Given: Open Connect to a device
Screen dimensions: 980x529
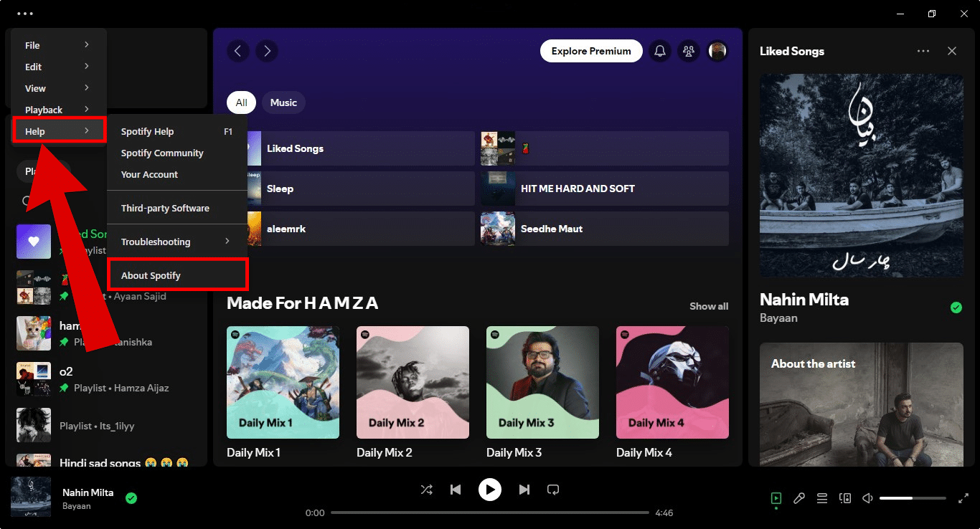Looking at the screenshot, I should click(x=845, y=498).
